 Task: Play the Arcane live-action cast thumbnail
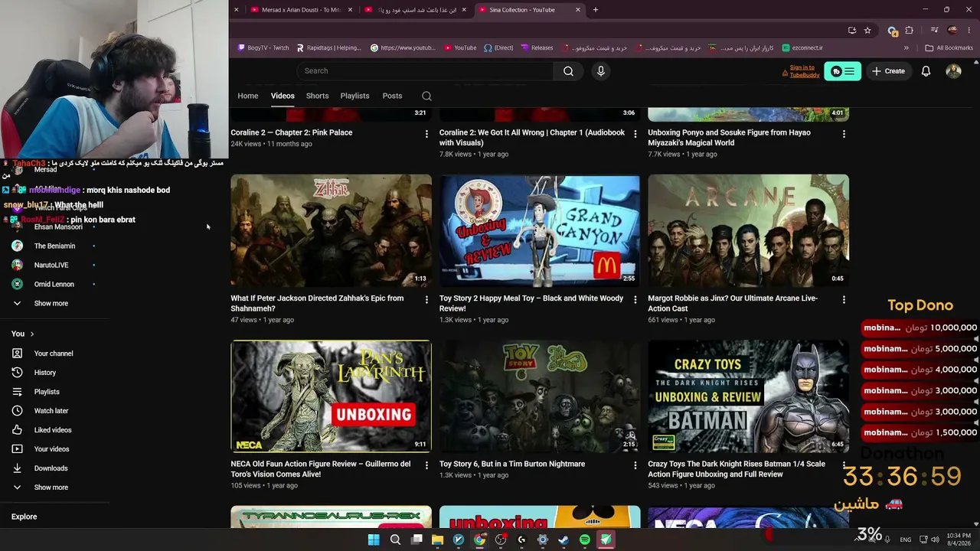pyautogui.click(x=748, y=230)
